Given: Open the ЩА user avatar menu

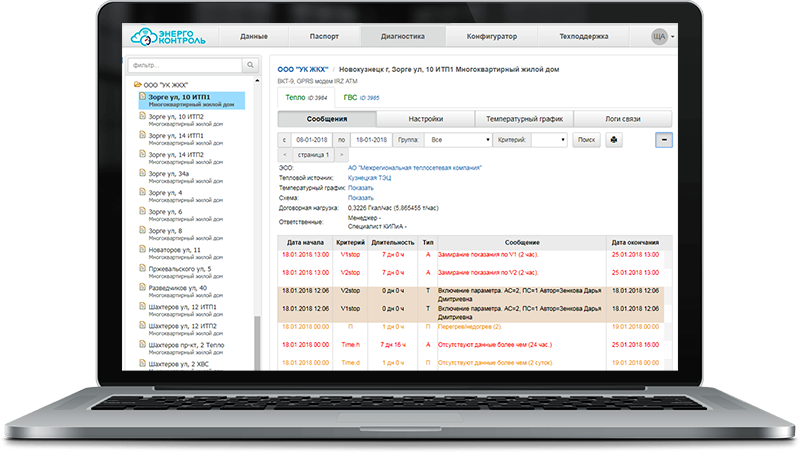Looking at the screenshot, I should coord(662,37).
